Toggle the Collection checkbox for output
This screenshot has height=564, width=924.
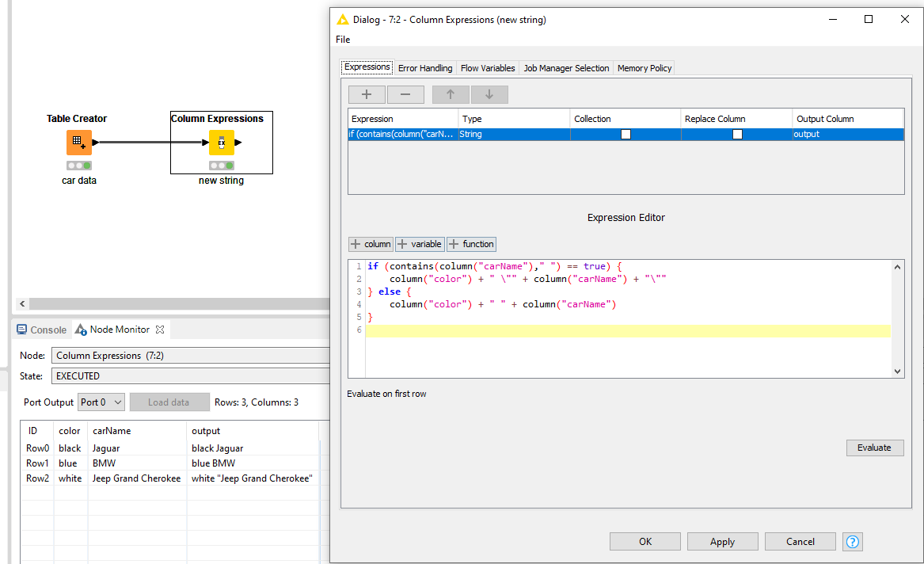click(x=626, y=135)
